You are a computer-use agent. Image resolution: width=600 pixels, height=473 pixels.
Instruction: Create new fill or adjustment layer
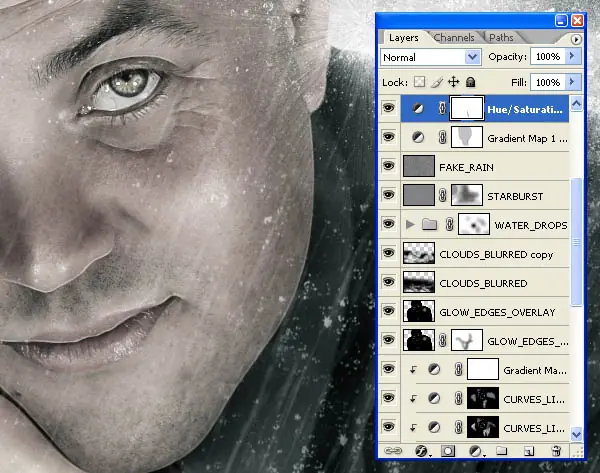click(476, 451)
